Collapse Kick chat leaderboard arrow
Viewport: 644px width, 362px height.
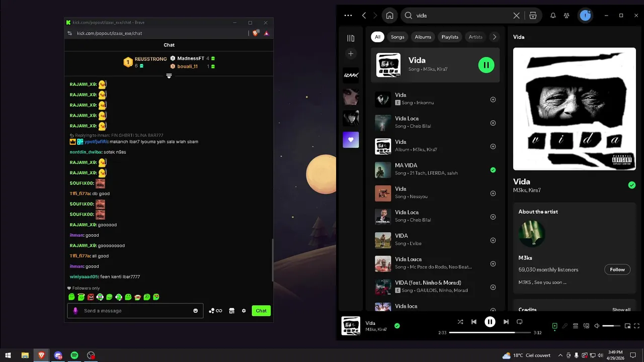[x=169, y=76]
